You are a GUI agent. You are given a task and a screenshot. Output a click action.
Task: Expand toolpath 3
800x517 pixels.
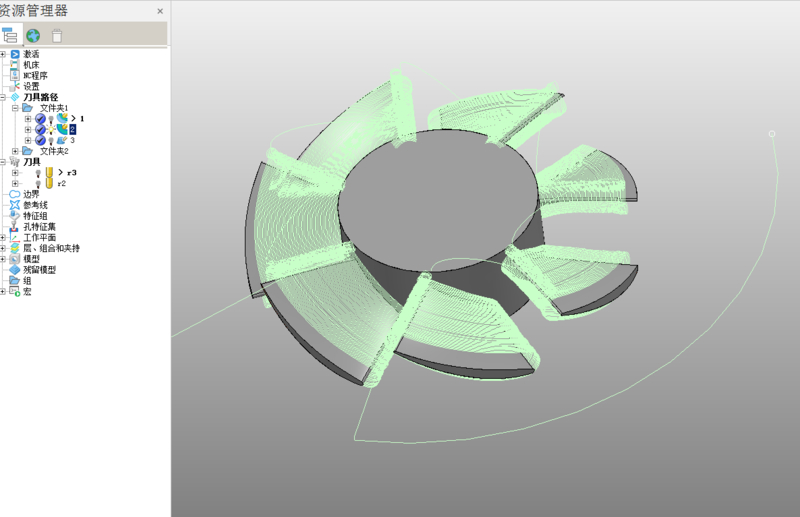(x=28, y=140)
